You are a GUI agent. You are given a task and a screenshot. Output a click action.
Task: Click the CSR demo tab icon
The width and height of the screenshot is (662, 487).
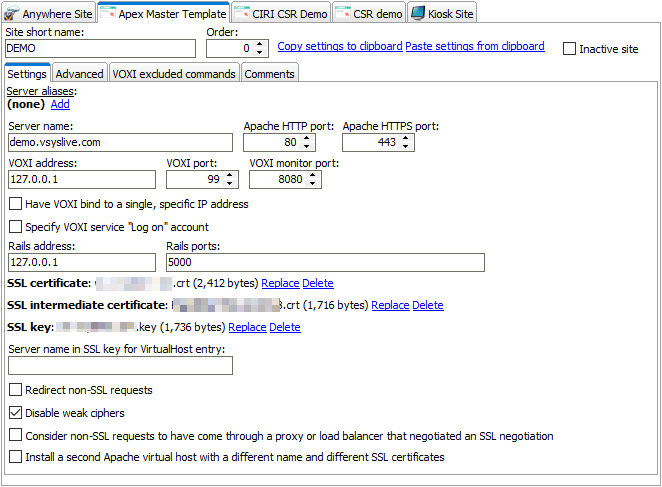point(342,13)
